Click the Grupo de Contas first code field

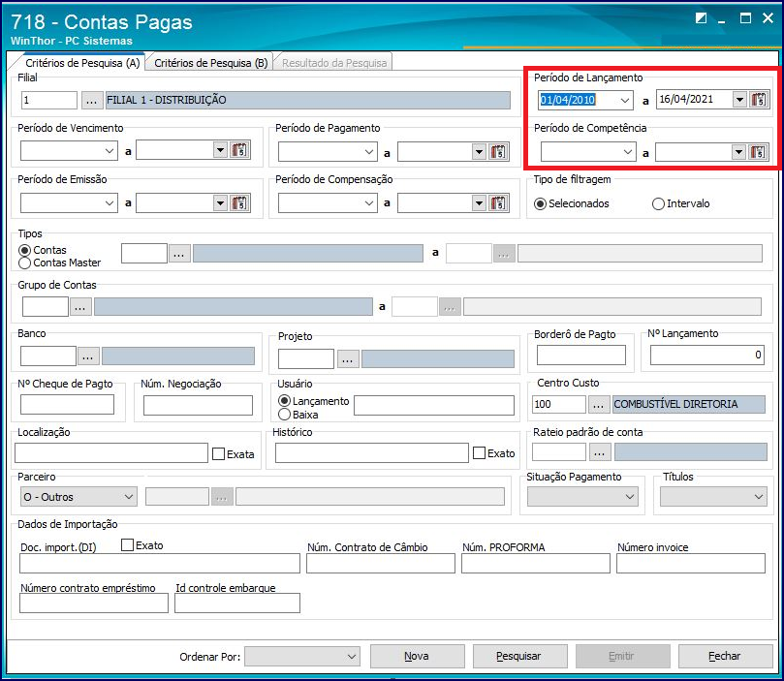pos(45,307)
